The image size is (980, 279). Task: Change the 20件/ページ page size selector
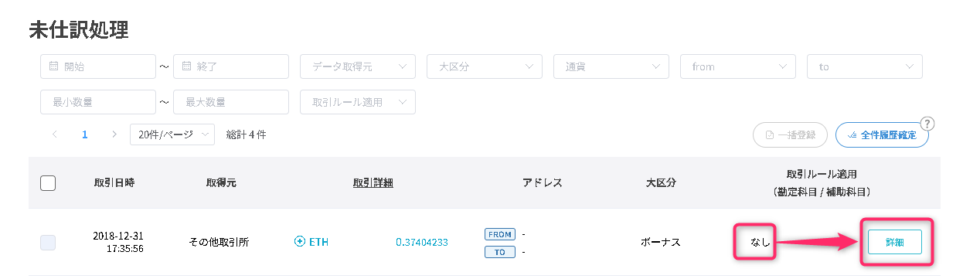pyautogui.click(x=173, y=134)
